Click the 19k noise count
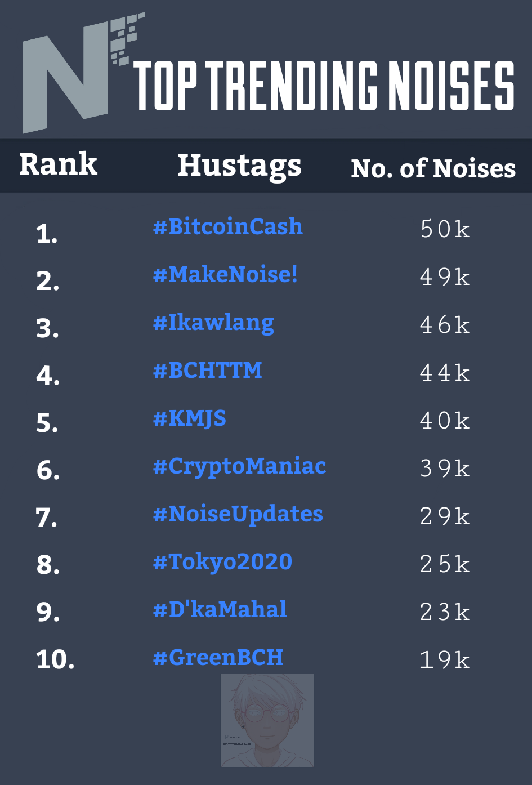Image resolution: width=532 pixels, height=785 pixels. pos(445,659)
